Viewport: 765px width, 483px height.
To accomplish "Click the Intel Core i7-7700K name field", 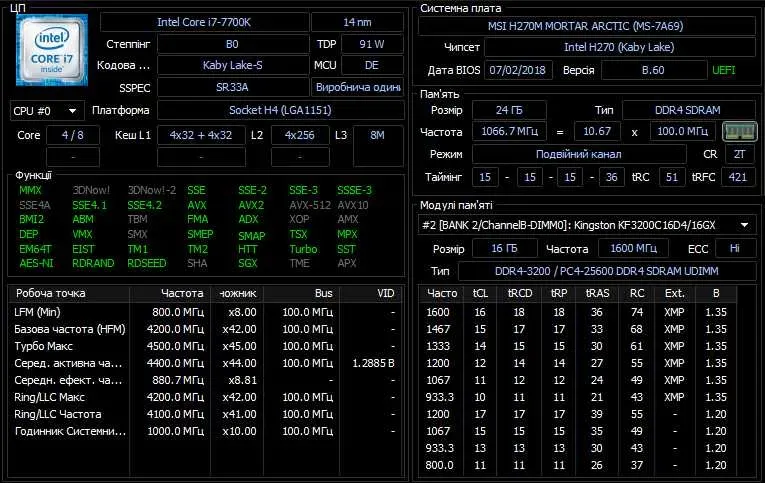I will point(204,22).
